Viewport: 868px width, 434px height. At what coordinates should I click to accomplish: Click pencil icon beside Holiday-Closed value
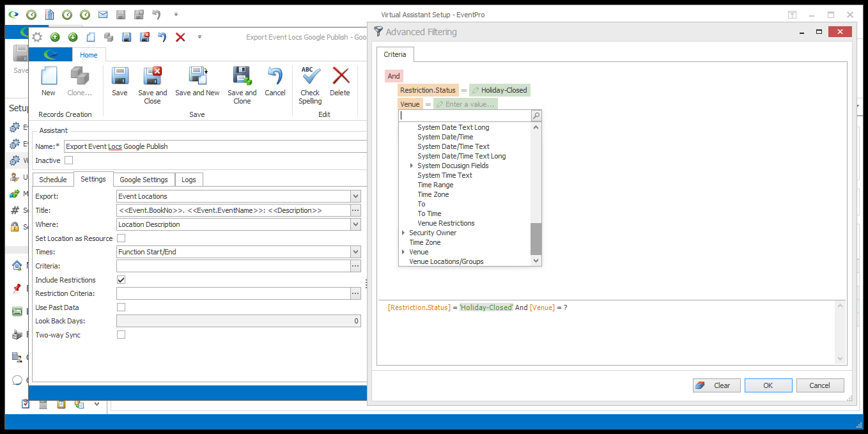tap(475, 90)
